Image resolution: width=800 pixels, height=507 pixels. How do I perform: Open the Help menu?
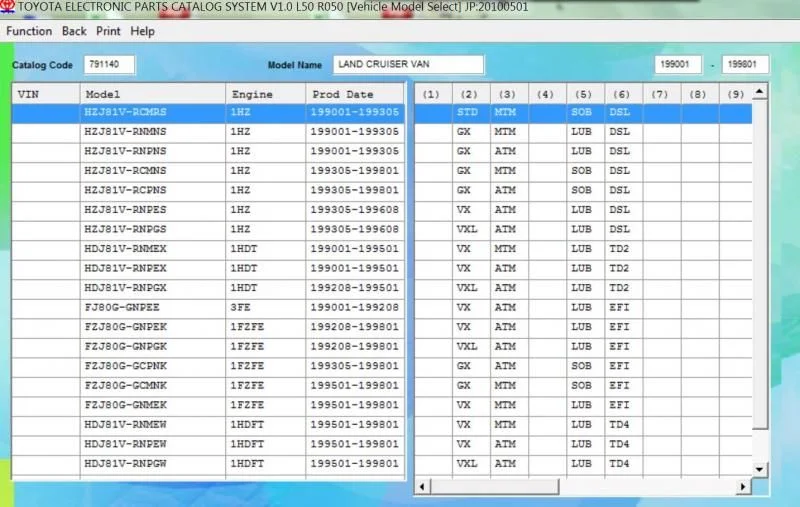tap(142, 31)
